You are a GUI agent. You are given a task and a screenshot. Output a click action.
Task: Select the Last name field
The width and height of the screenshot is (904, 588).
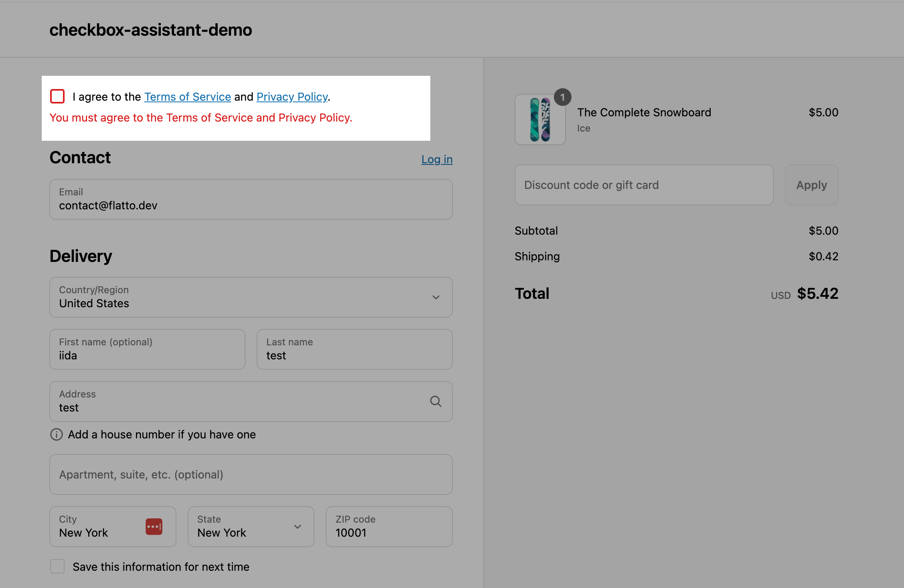pyautogui.click(x=355, y=349)
